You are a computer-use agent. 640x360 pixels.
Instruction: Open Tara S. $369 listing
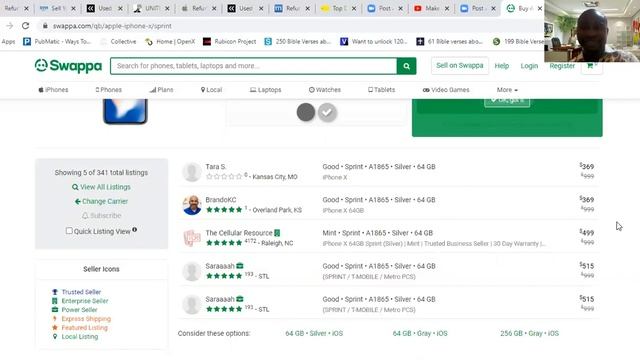[389, 172]
